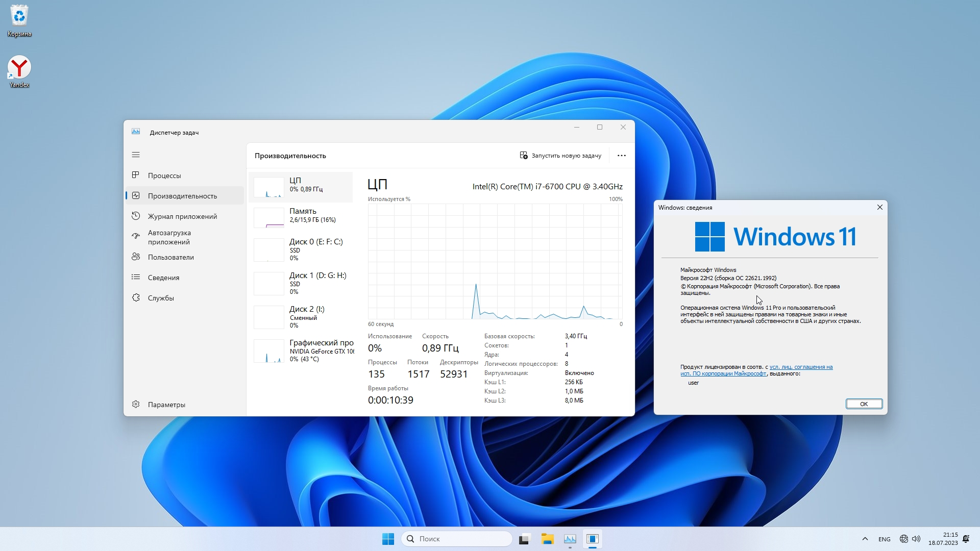Select the Users icon in sidebar
Viewport: 980px width, 551px height.
tap(136, 257)
